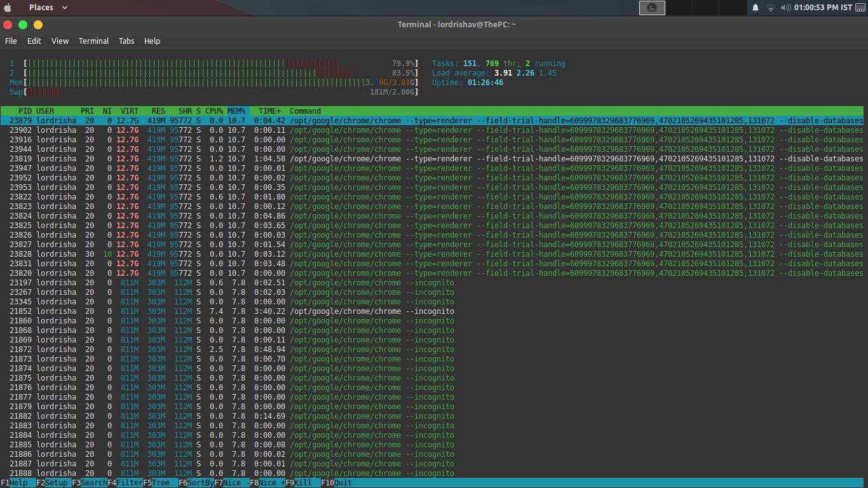This screenshot has height=488, width=868.
Task: Click F8 Nice + in function bar
Action: [268, 483]
